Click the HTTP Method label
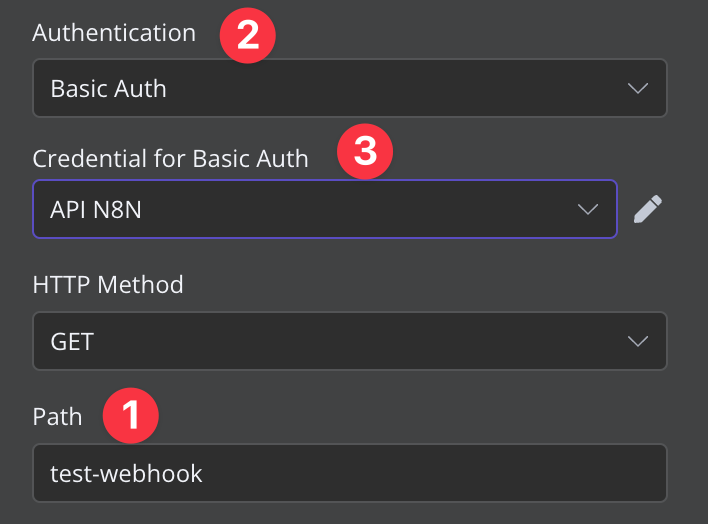708x524 pixels. pos(108,285)
